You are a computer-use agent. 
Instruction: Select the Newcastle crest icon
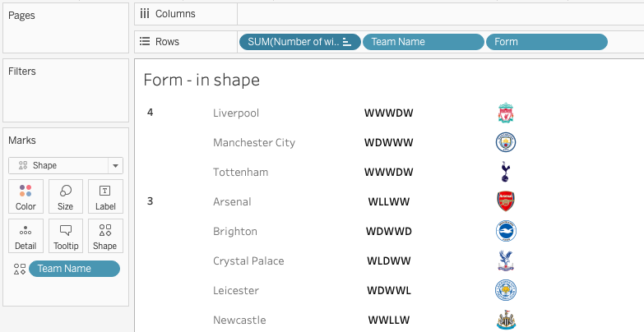[506, 320]
